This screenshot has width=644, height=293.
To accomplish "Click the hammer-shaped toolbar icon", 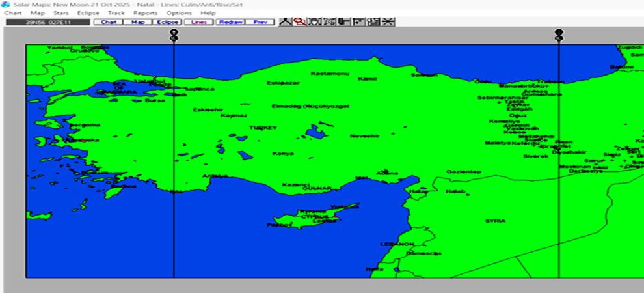I will (343, 21).
